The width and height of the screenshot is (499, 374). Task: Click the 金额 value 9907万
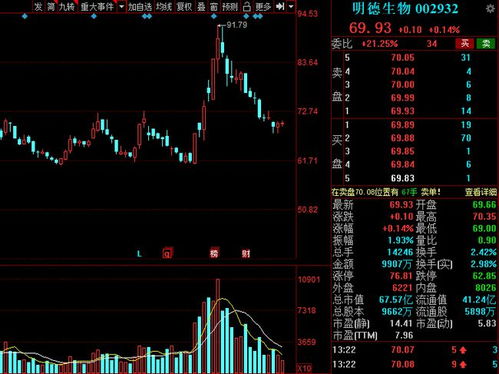[397, 264]
